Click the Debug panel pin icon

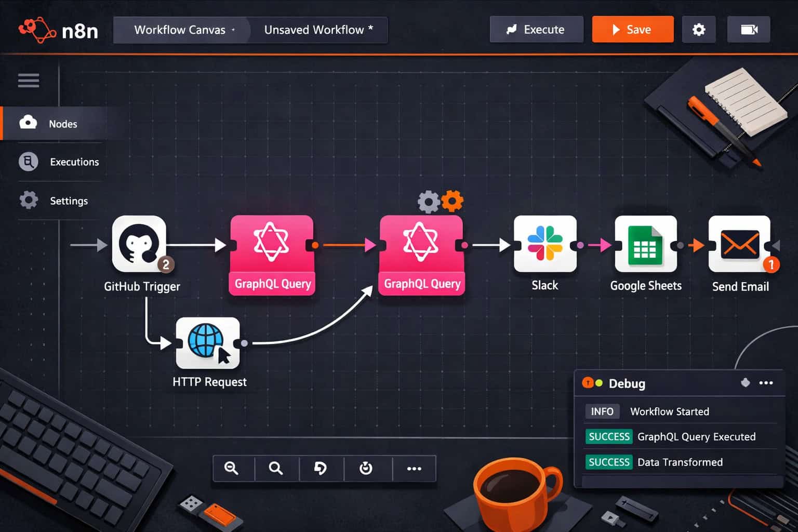tap(746, 383)
